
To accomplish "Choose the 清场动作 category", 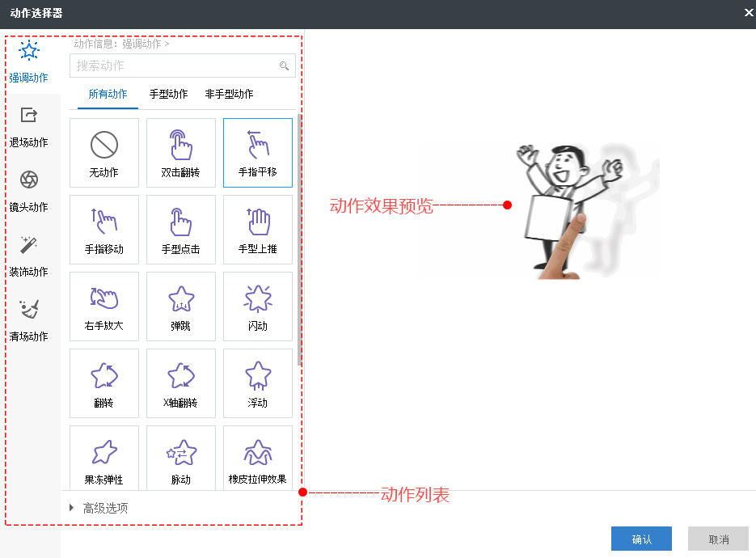I will click(29, 323).
